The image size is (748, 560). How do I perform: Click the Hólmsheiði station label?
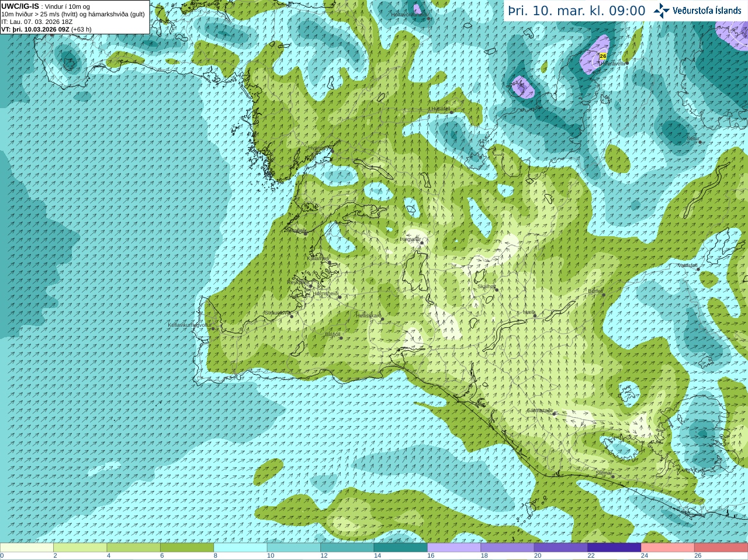tap(325, 293)
